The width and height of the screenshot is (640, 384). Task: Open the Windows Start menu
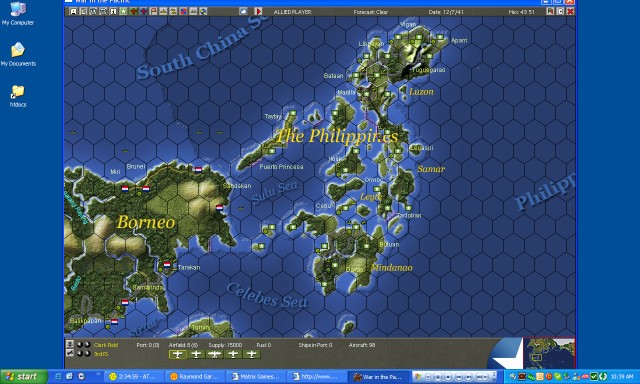24,376
